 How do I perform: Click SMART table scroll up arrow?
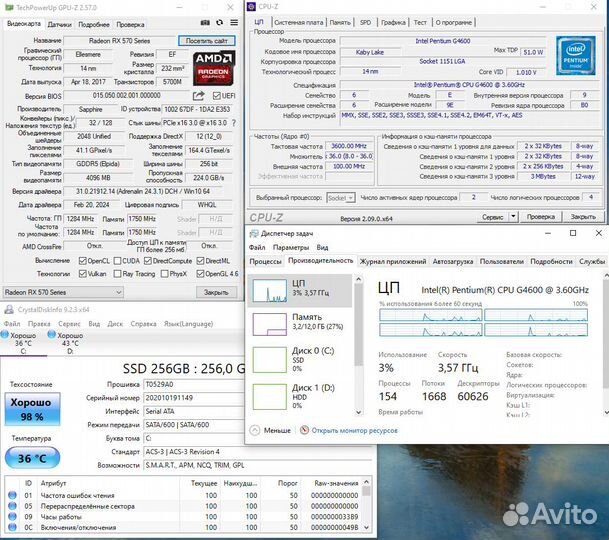(366, 482)
